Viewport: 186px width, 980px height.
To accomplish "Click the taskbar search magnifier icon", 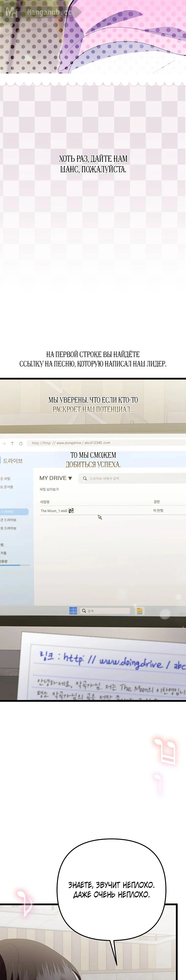I will pyautogui.click(x=84, y=611).
